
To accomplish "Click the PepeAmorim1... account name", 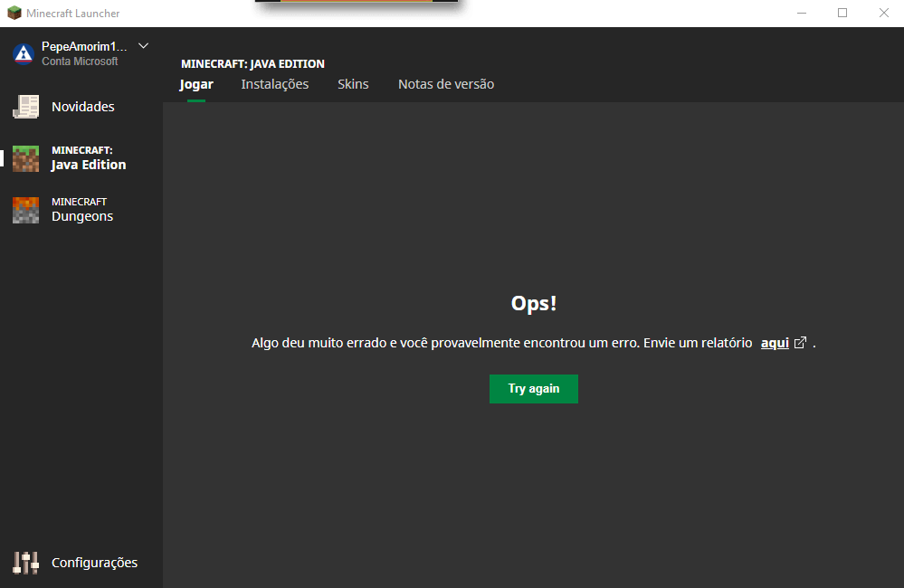I will [x=84, y=47].
